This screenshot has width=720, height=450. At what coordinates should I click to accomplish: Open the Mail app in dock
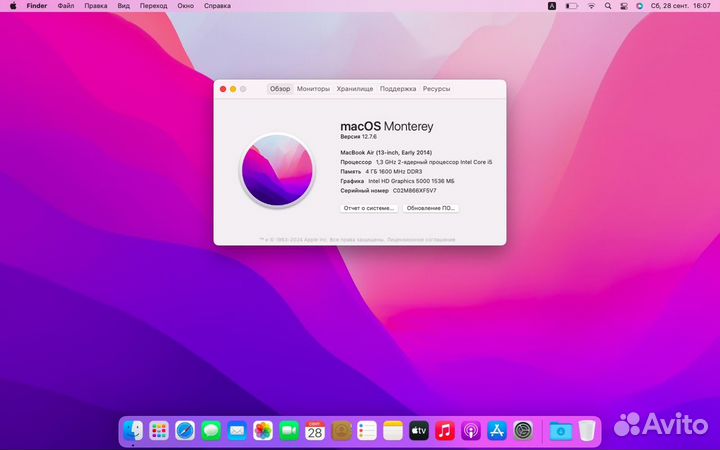pyautogui.click(x=237, y=431)
